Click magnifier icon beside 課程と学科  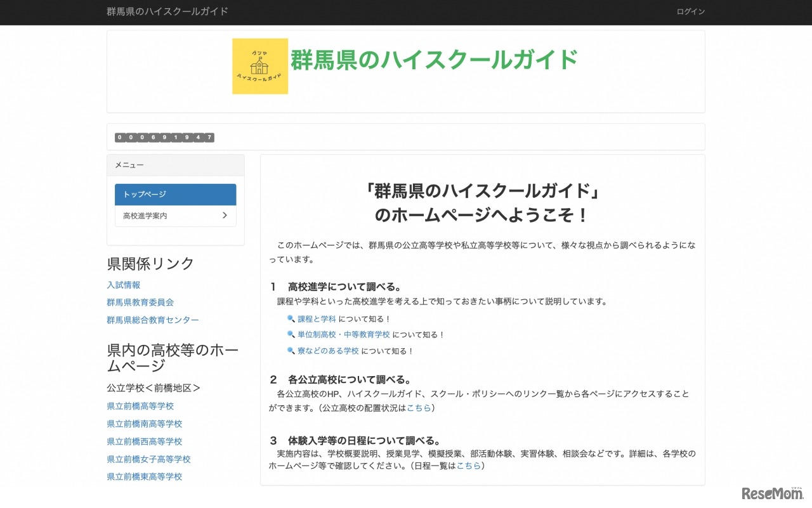coord(291,319)
